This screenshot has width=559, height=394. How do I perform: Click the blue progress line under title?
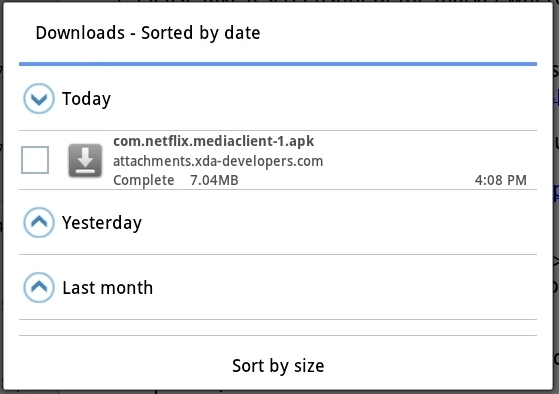point(278,64)
